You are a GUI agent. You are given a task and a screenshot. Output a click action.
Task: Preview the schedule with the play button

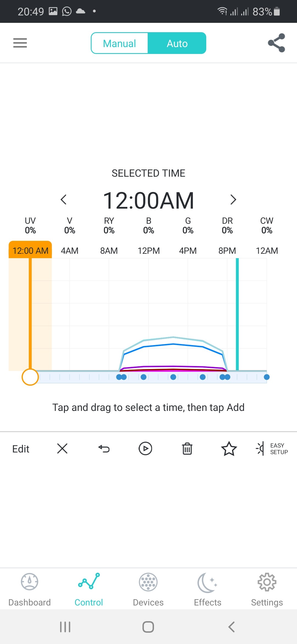tap(145, 448)
